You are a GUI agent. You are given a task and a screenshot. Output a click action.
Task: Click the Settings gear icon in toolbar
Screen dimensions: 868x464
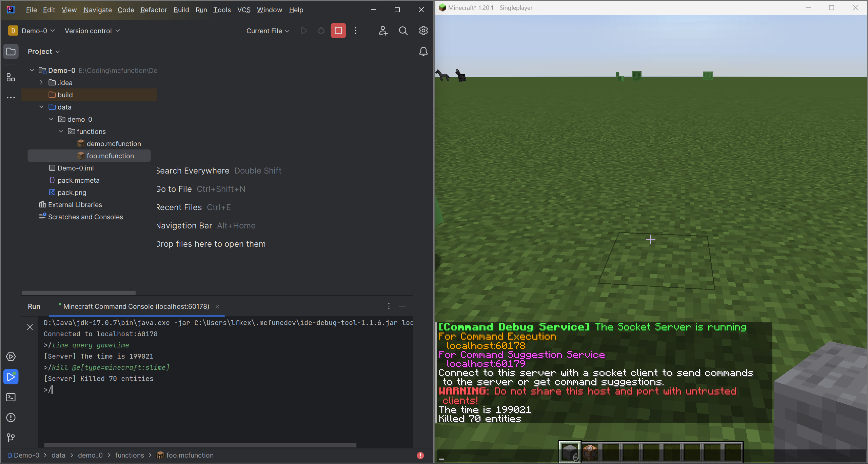423,31
